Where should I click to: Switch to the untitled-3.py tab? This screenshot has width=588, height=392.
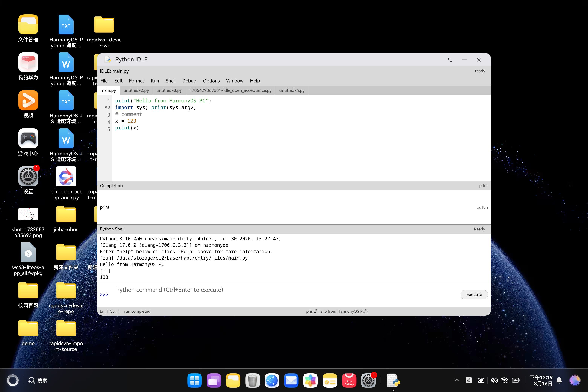[169, 90]
